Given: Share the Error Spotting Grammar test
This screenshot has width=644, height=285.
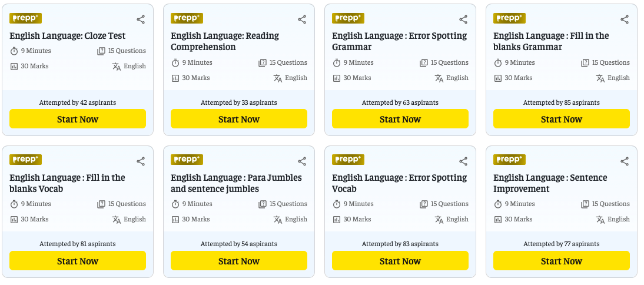Looking at the screenshot, I should click(x=463, y=19).
